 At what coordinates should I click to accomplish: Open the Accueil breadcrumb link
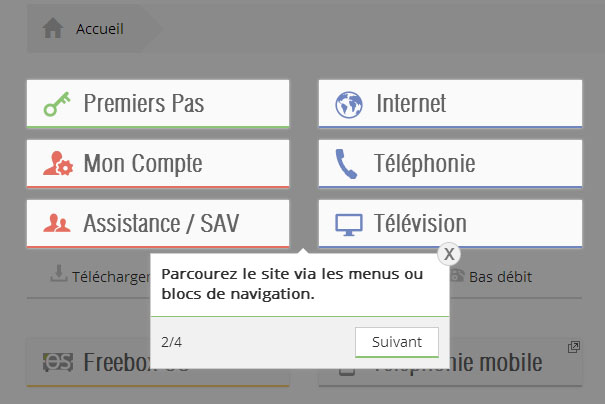(x=99, y=29)
